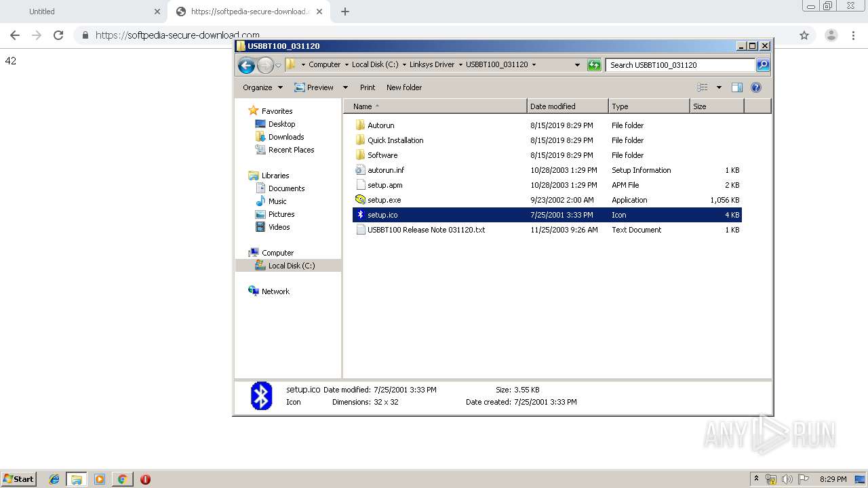
Task: Click the USBBT100_031120 breadcrumb
Action: (496, 65)
